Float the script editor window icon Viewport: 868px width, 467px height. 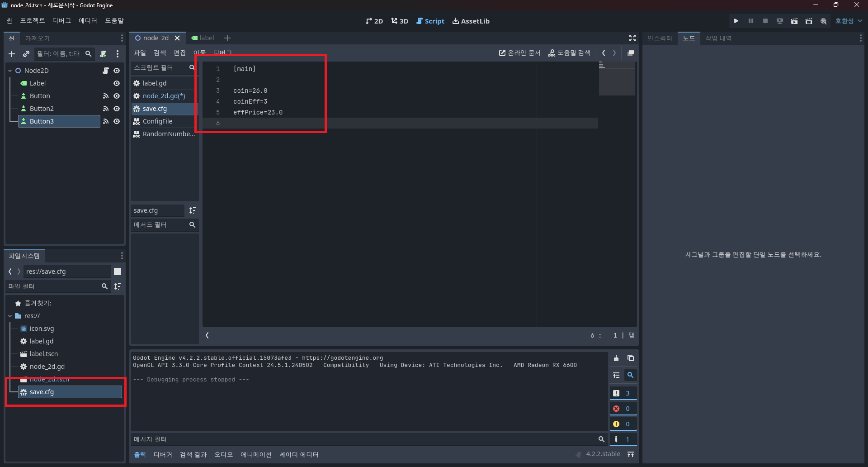631,53
